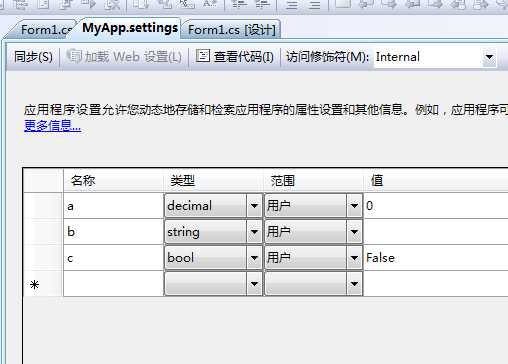Screen dimensions: 508x364
Task: Open the 更多信息... link
Action: coord(52,126)
